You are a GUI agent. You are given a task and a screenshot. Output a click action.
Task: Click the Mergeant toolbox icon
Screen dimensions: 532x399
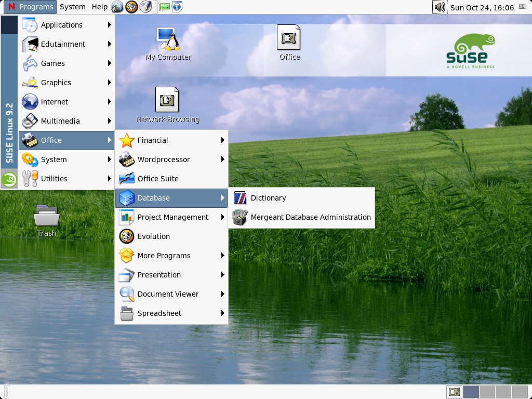coord(240,217)
